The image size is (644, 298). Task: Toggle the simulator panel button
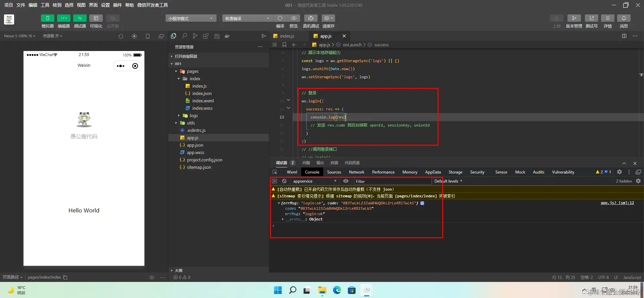[47, 18]
